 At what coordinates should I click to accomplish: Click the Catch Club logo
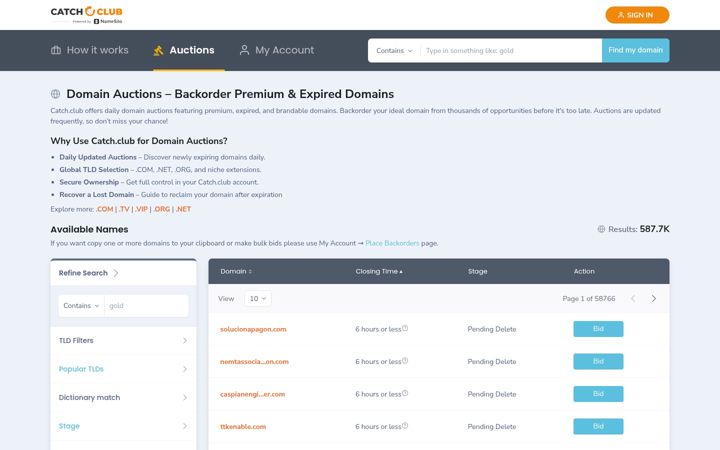(86, 15)
